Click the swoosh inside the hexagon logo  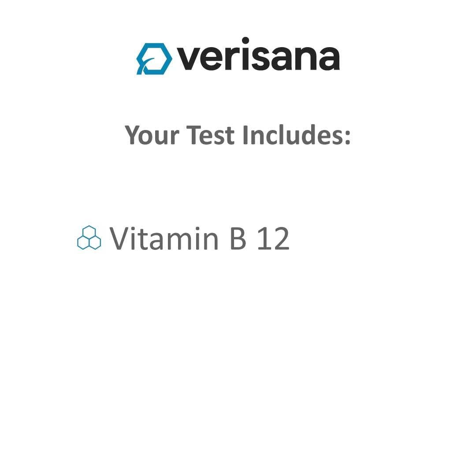click(148, 62)
